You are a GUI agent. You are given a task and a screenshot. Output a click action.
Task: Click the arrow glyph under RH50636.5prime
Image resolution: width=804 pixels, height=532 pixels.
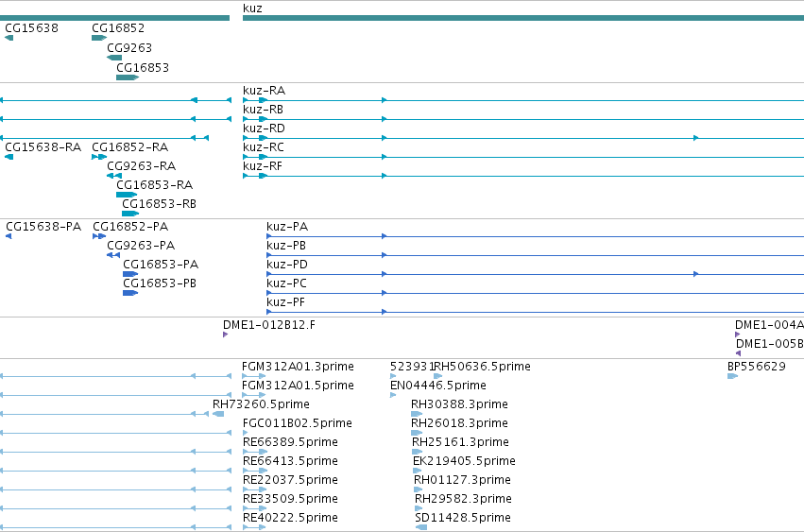click(437, 376)
